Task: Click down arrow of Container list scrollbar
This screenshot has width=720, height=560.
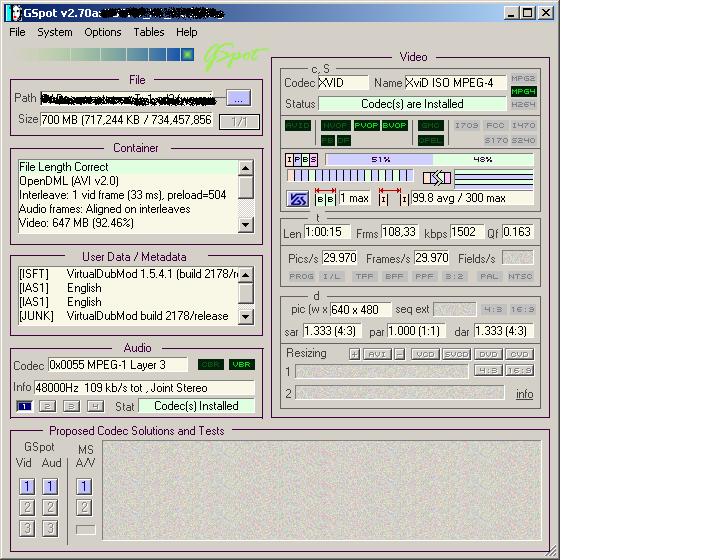Action: coord(246,224)
